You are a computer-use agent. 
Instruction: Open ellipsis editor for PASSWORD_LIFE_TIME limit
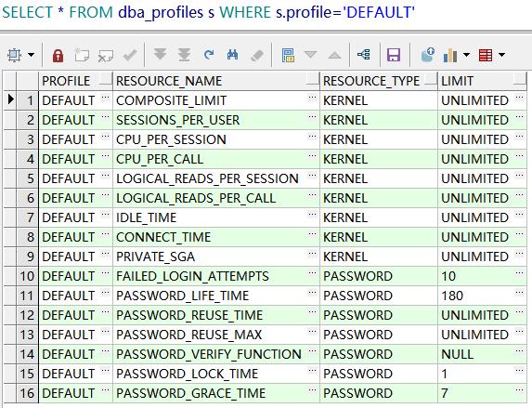point(519,293)
